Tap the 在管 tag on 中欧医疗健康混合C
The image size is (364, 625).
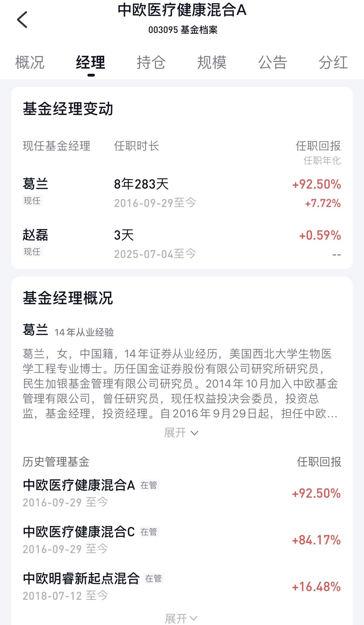click(x=149, y=532)
